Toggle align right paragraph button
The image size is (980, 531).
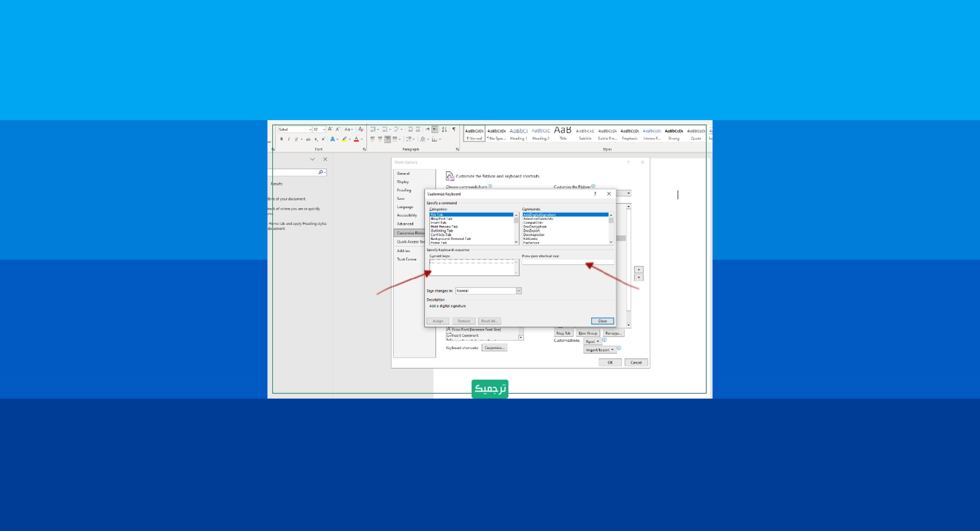(387, 139)
